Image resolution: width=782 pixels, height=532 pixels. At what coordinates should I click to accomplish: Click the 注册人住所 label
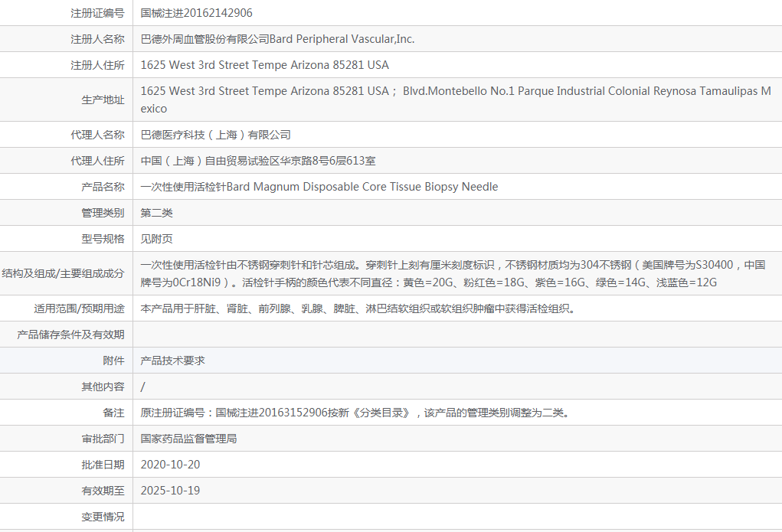coord(98,65)
